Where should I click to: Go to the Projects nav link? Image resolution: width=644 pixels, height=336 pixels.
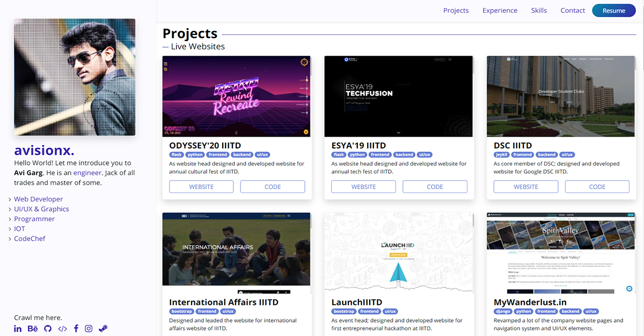456,10
